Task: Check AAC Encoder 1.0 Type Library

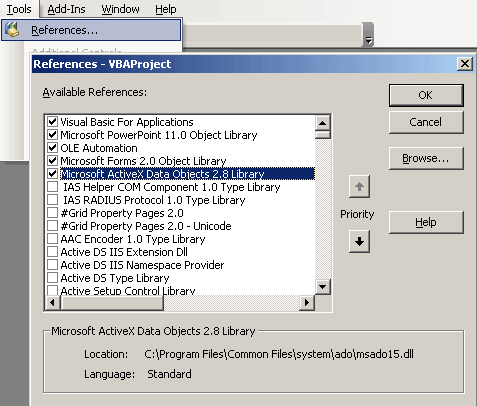Action: point(52,239)
